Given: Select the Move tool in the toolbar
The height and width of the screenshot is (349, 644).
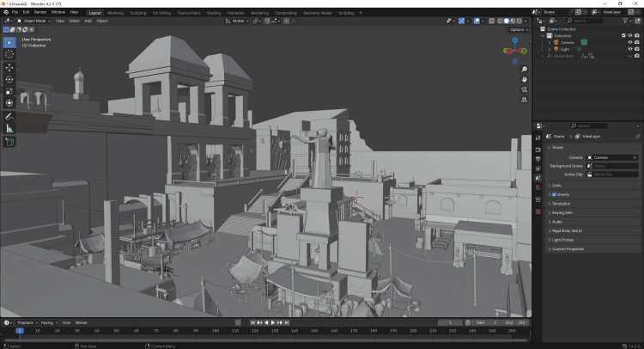Looking at the screenshot, I should [x=9, y=67].
